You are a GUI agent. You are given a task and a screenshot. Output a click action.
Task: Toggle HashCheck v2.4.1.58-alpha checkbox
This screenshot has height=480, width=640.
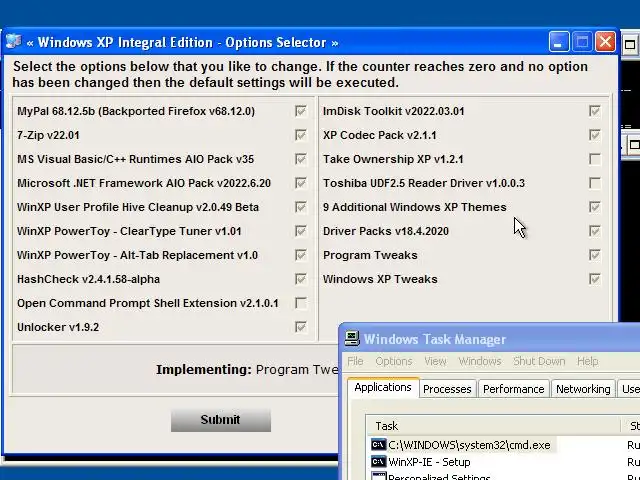tap(301, 279)
